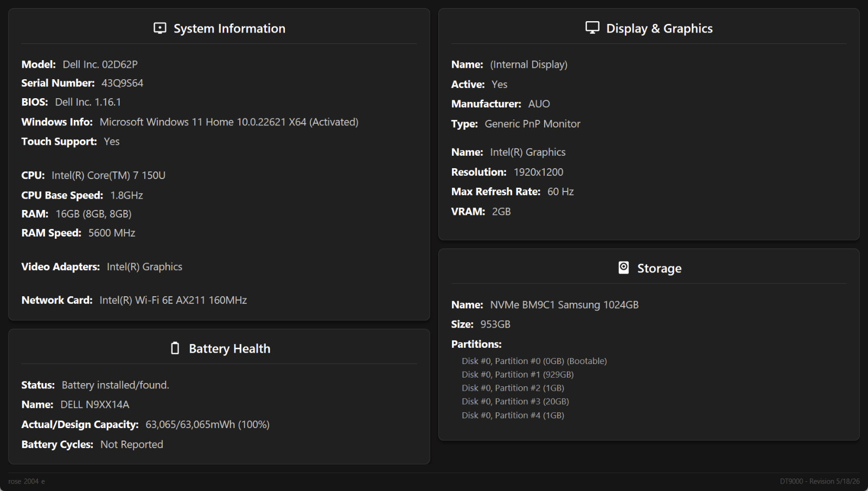Viewport: 868px width, 491px height.
Task: Select storage name NVMe BM9C1 Samsung 1024GB
Action: (x=565, y=305)
